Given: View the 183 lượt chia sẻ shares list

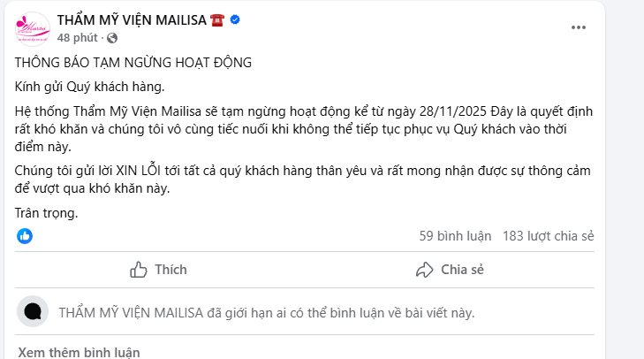Looking at the screenshot, I should [548, 236].
